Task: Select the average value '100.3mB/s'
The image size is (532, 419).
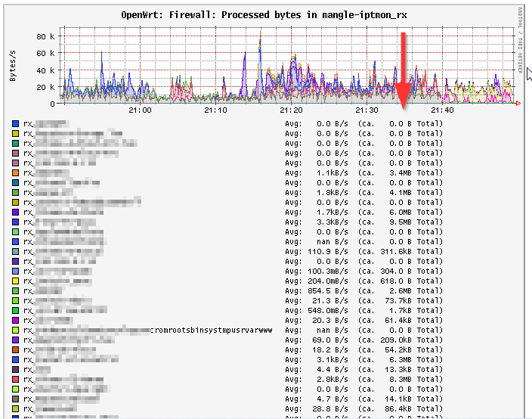Action: 328,272
